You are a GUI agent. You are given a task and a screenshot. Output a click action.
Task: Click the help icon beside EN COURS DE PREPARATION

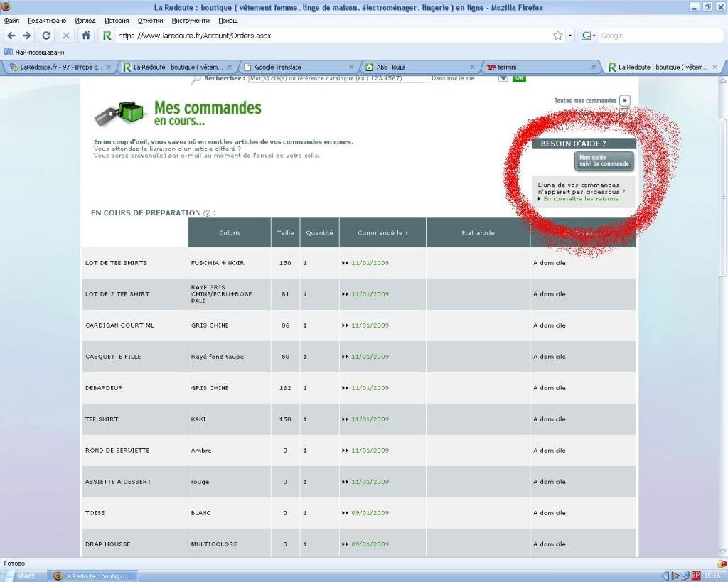(x=207, y=213)
